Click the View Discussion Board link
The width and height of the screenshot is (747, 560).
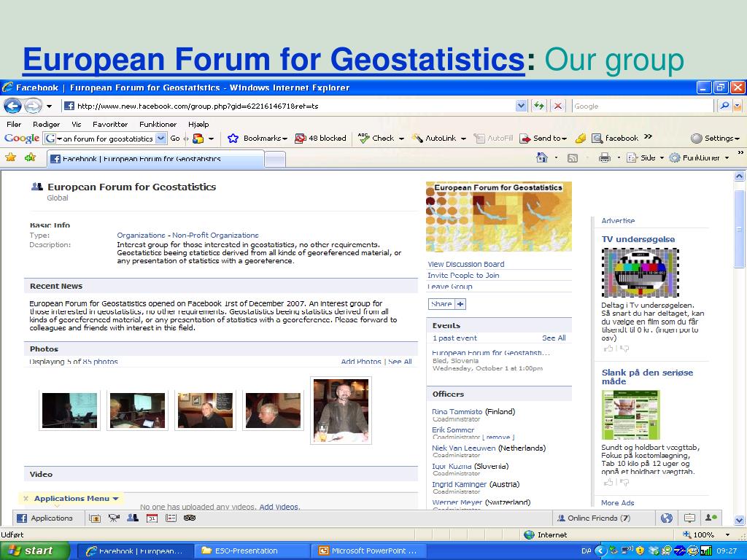click(466, 264)
